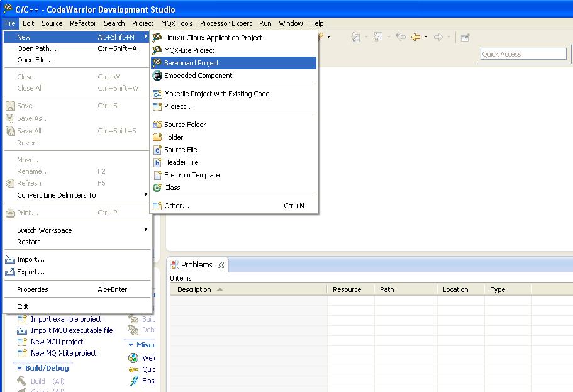Viewport: 573px width, 392px height.
Task: Click the Quick access key icon
Action: point(134,370)
